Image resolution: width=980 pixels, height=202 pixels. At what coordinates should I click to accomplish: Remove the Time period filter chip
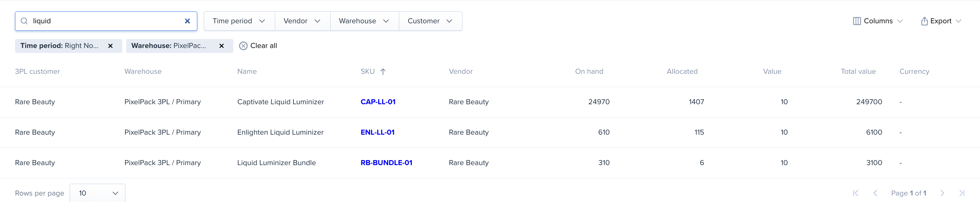[x=110, y=46]
